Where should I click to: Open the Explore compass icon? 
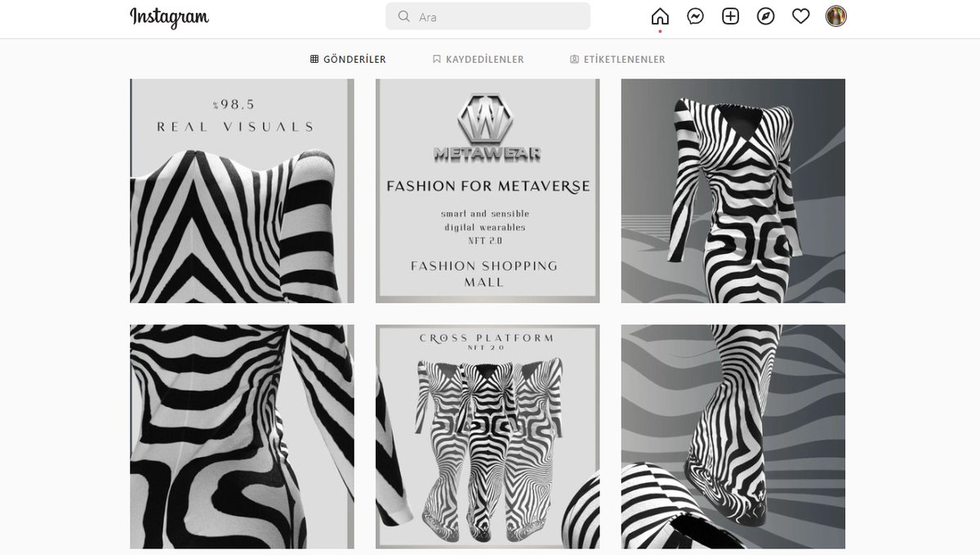[765, 15]
